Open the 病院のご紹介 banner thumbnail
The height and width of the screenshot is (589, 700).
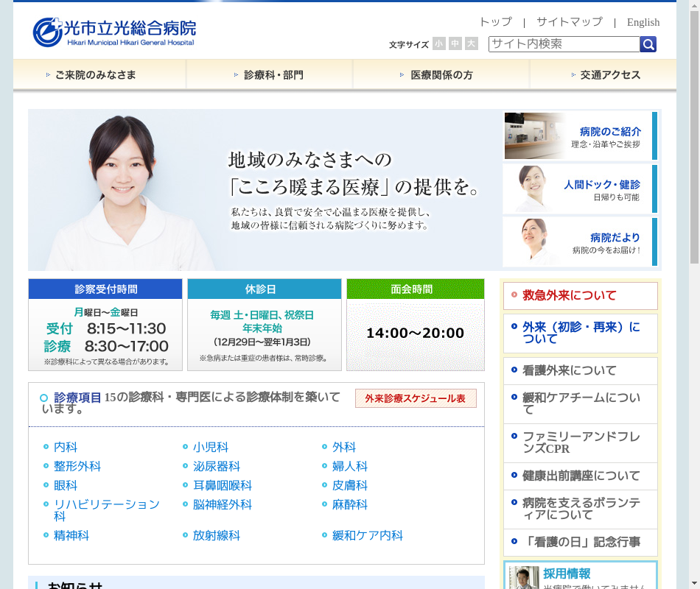[535, 136]
